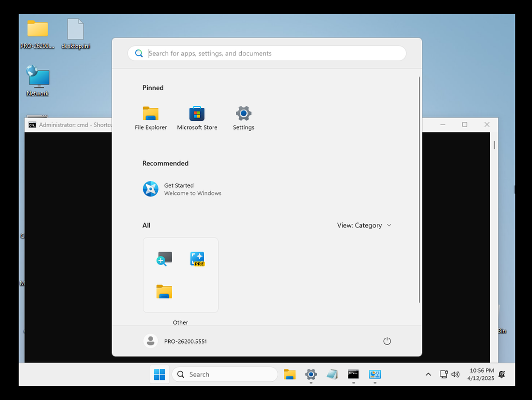Maximize the Administrator cmd window
532x400 pixels.
pos(464,124)
